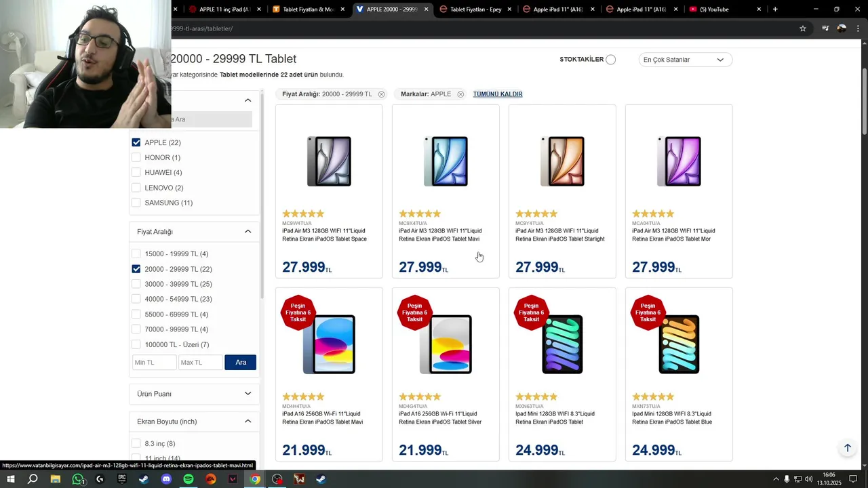The width and height of the screenshot is (868, 488).
Task: Close the YouTube tab
Action: (759, 9)
